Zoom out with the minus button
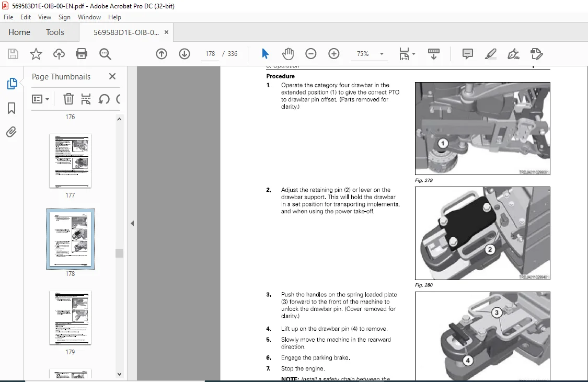This screenshot has width=588, height=382. coord(311,54)
